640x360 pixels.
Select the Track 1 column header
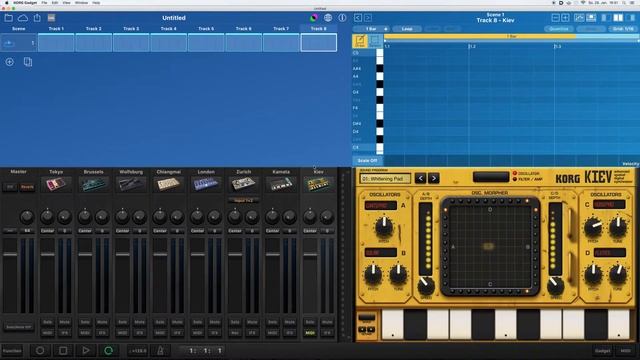(56, 29)
